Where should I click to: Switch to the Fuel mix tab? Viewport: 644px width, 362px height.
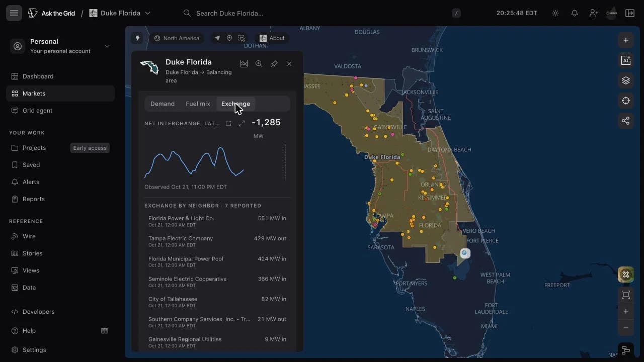pos(198,104)
